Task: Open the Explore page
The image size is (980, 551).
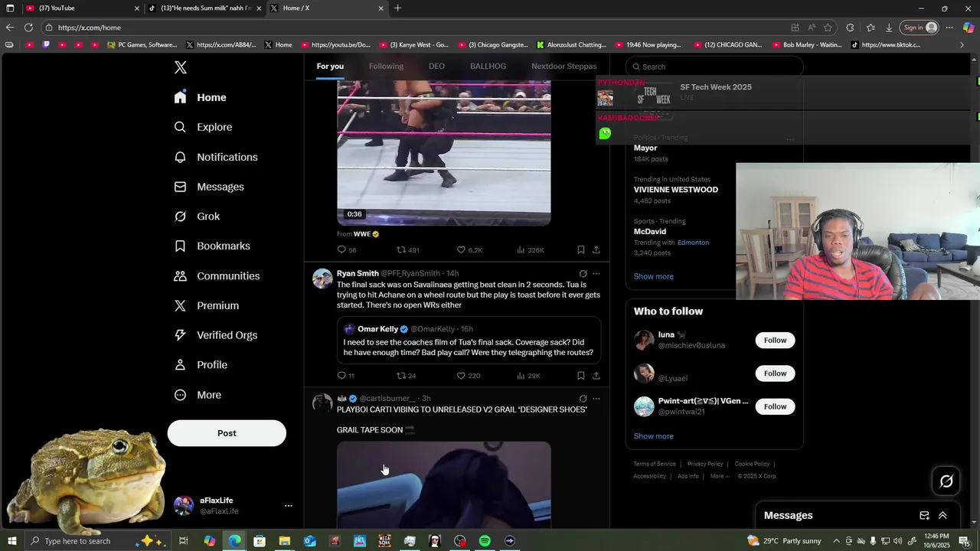Action: (x=203, y=127)
